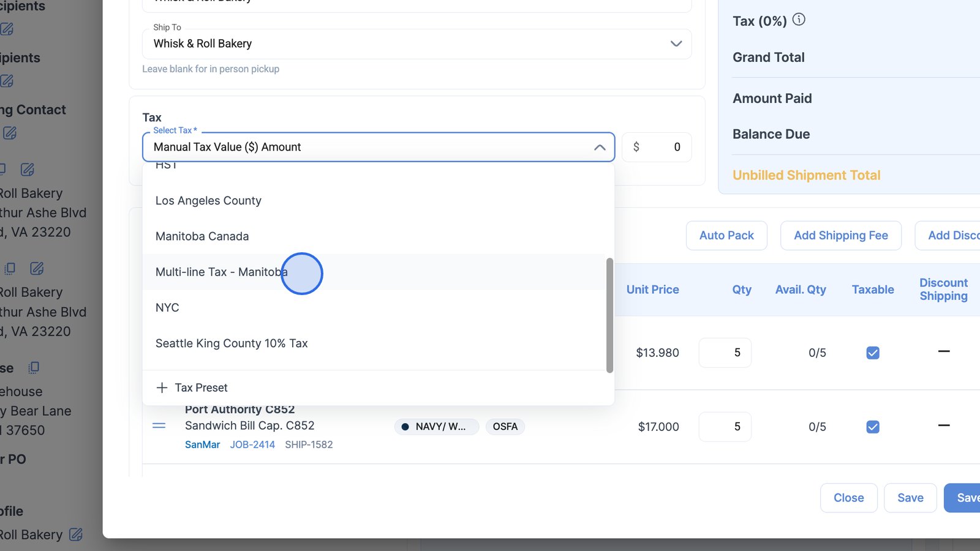Screen dimensions: 980x551
Task: Pick Los Angeles County tax option
Action: [208, 201]
